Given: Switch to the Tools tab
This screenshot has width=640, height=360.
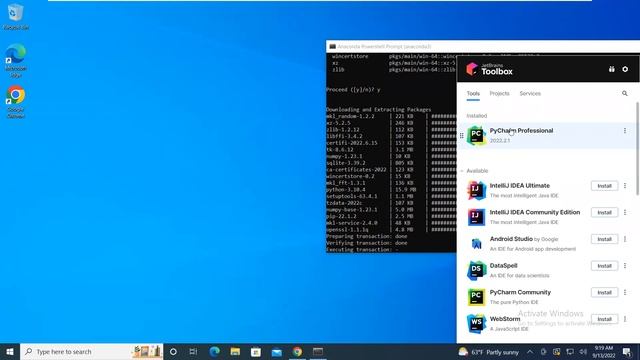Looking at the screenshot, I should pos(473,93).
